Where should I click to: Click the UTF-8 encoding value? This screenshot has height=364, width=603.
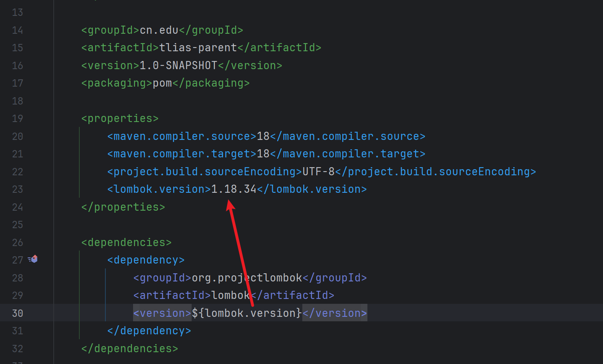318,172
